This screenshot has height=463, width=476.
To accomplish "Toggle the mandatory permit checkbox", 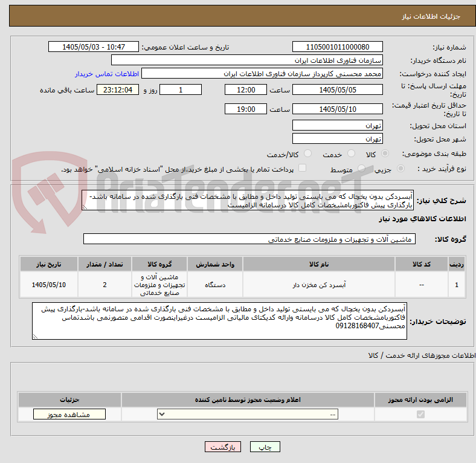I will [x=420, y=414].
